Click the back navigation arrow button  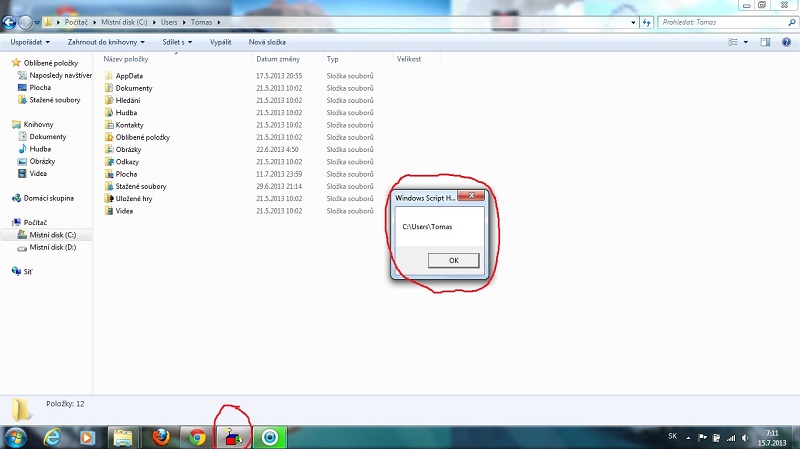point(10,21)
